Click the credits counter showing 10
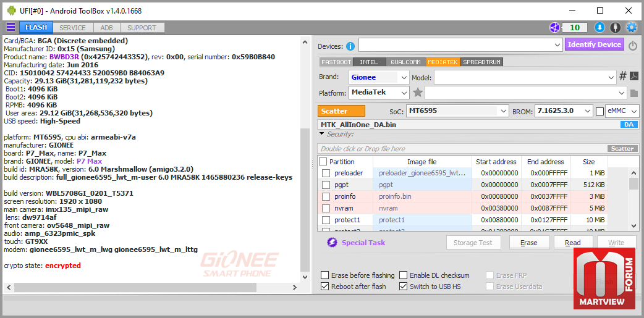The width and height of the screenshot is (644, 318). (x=575, y=28)
